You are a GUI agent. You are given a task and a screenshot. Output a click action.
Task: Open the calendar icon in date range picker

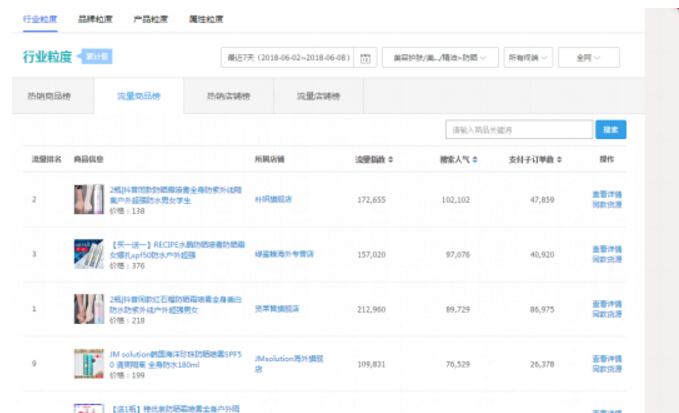coord(365,58)
